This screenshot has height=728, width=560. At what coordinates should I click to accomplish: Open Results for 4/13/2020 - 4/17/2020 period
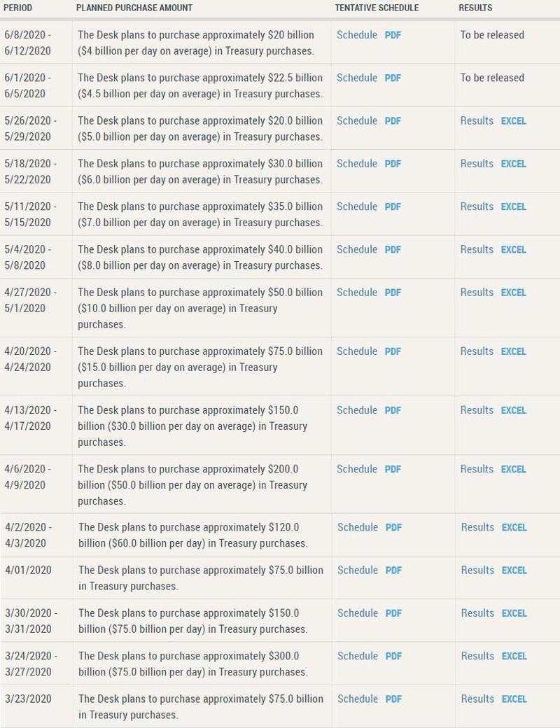tap(477, 410)
